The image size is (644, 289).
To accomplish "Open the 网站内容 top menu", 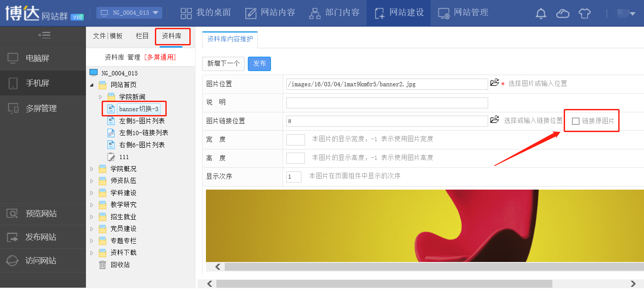I will (x=270, y=13).
